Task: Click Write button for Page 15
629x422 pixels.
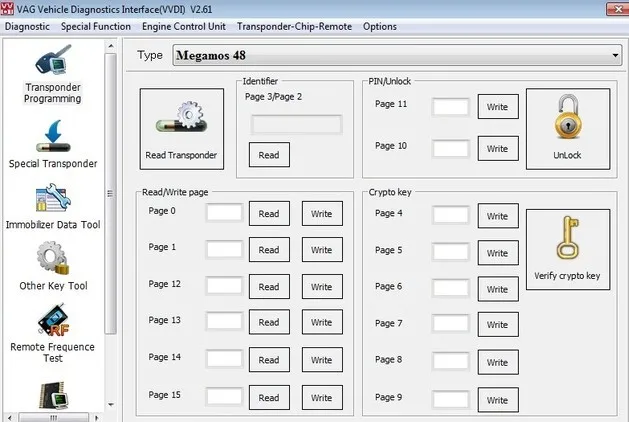Action: pyautogui.click(x=322, y=398)
